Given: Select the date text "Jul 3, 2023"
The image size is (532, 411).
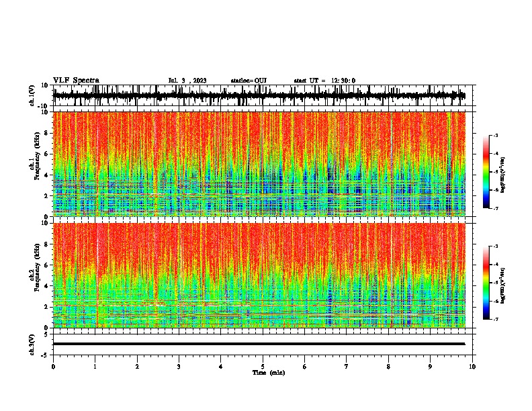Looking at the screenshot, I should pos(187,81).
